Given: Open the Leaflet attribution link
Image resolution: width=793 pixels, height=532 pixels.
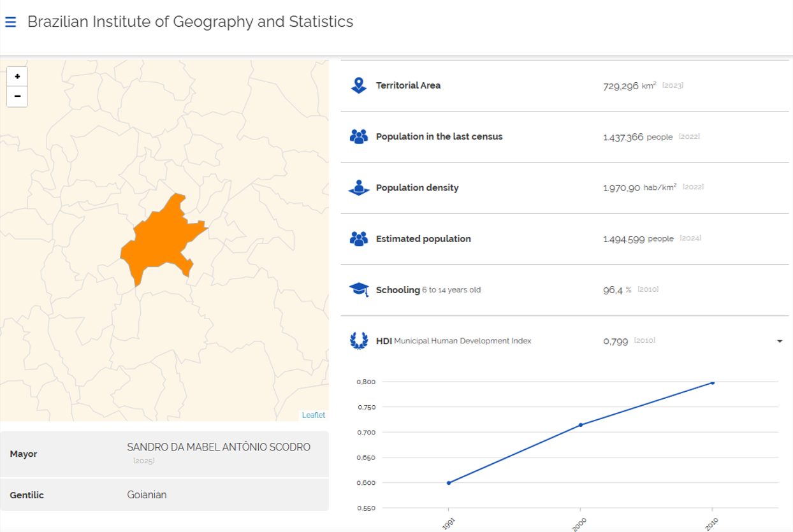Looking at the screenshot, I should coord(314,415).
